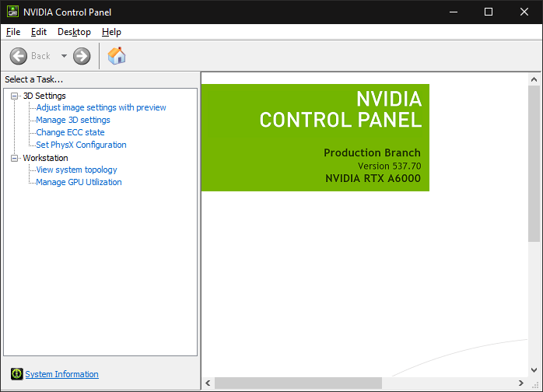This screenshot has width=543, height=392.
Task: Open the Help menu
Action: tap(111, 32)
